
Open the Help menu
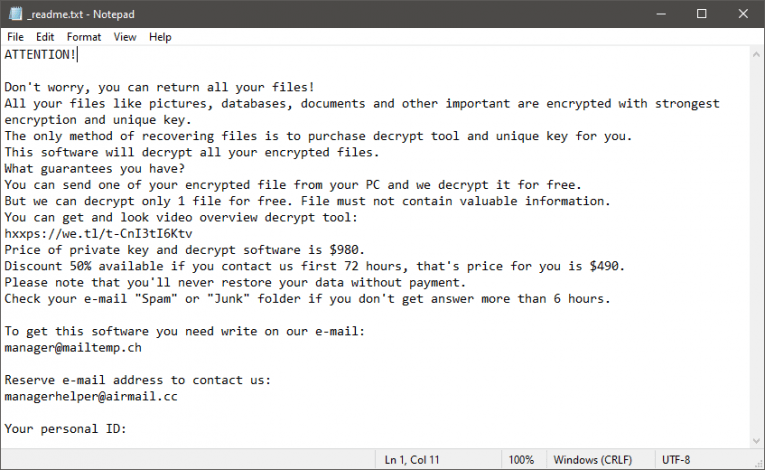pyautogui.click(x=160, y=37)
